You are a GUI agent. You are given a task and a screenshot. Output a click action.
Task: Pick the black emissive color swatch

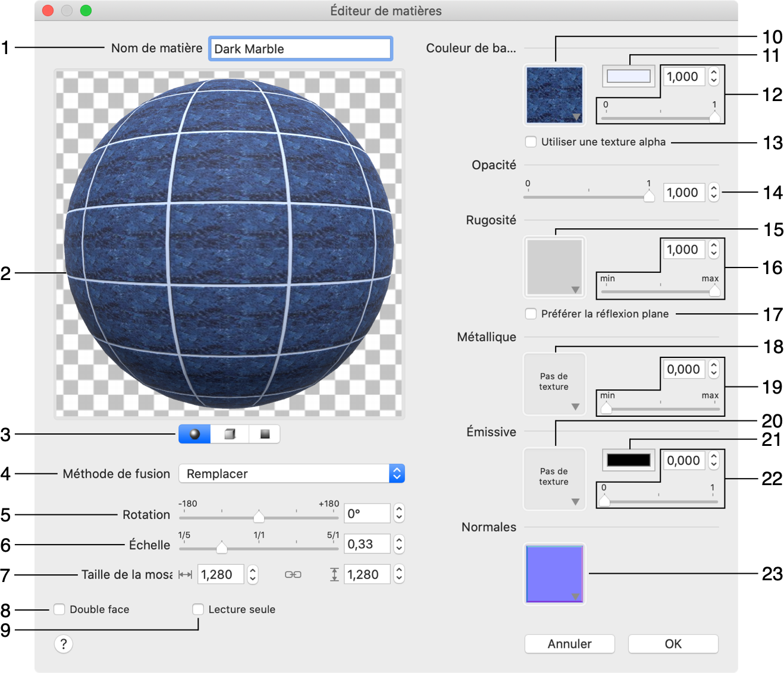[x=629, y=460]
